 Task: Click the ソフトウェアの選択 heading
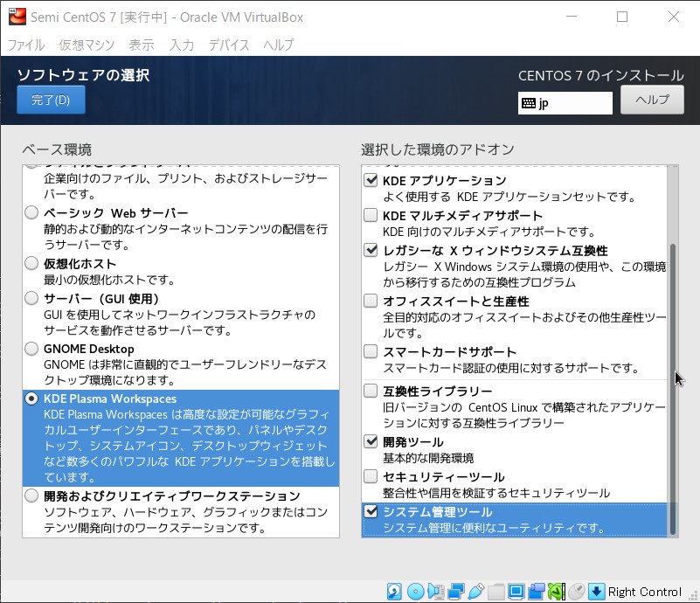(84, 75)
